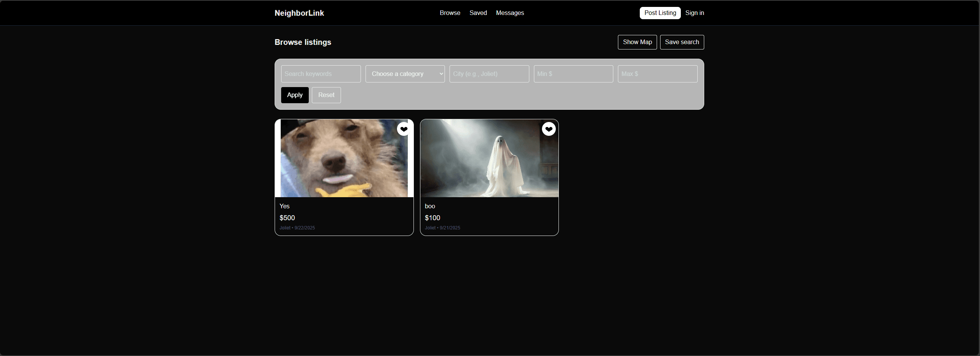Click the Sign in link
This screenshot has width=980, height=356.
click(694, 13)
